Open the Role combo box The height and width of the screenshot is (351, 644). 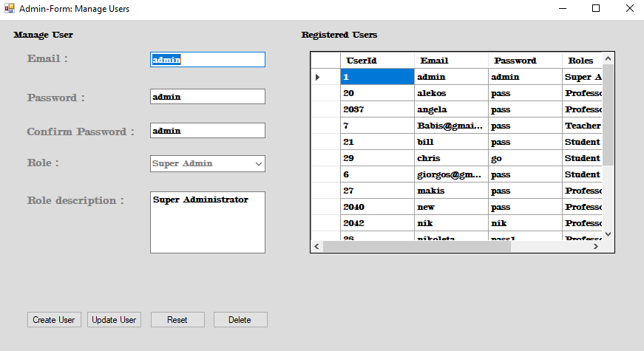(208, 163)
